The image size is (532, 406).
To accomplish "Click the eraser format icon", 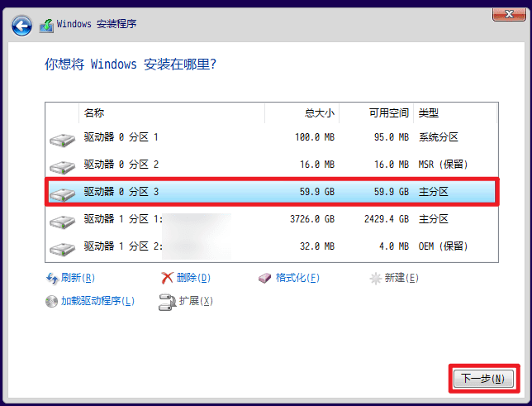I will pos(265,279).
